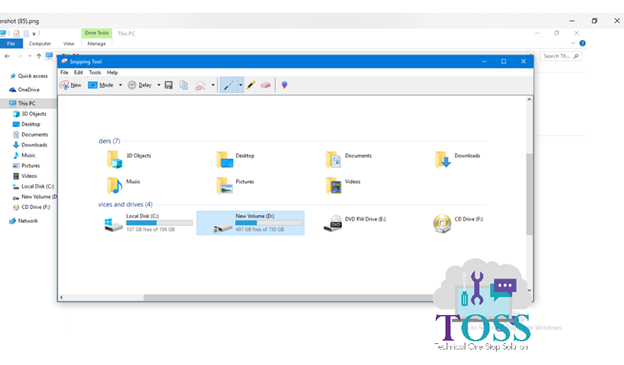The height and width of the screenshot is (365, 624).
Task: Click the Search This PC field
Action: pos(560,56)
